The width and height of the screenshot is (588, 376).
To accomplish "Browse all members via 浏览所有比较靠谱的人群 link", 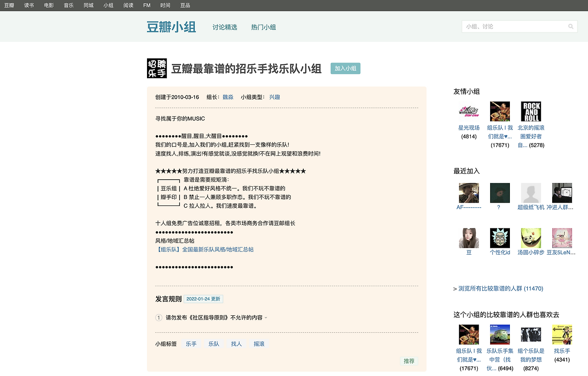I will [501, 289].
